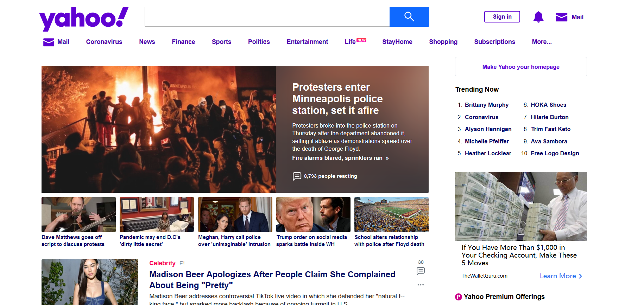Open comments icon on Madison Beer article
This screenshot has height=305, width=644.
(x=421, y=271)
